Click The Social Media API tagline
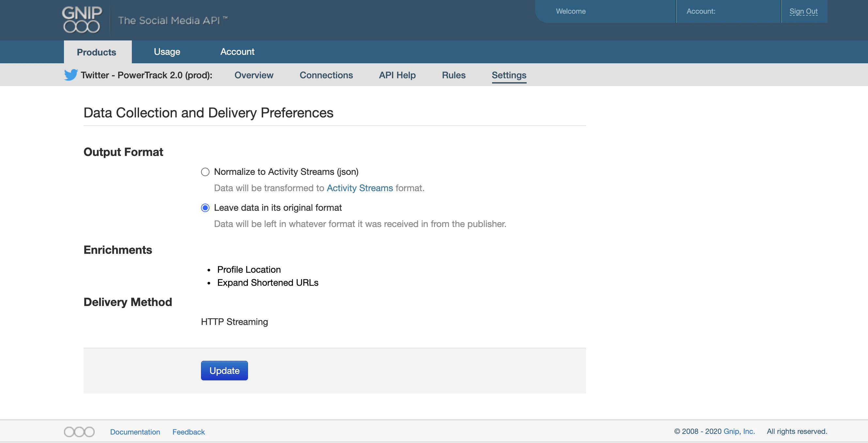The width and height of the screenshot is (868, 443). (173, 20)
